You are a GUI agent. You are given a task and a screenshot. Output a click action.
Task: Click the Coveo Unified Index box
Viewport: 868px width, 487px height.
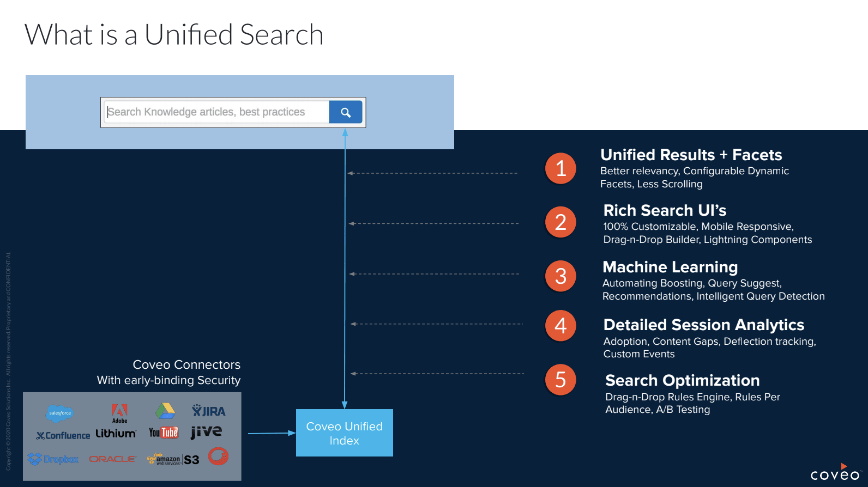tap(344, 433)
